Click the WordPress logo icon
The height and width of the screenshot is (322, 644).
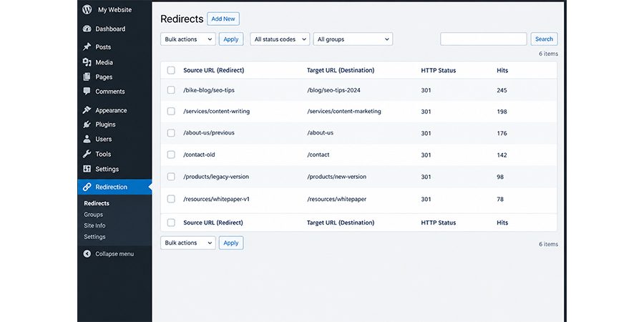87,9
